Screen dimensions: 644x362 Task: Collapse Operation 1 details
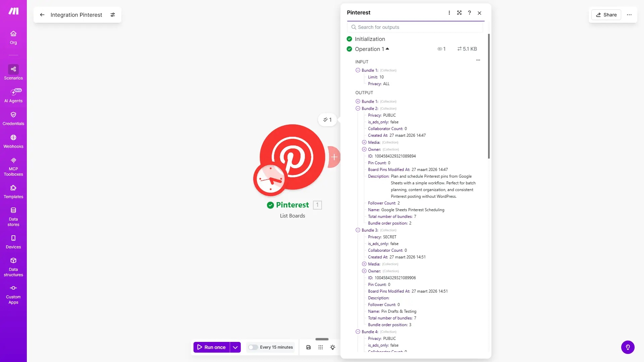tap(387, 49)
